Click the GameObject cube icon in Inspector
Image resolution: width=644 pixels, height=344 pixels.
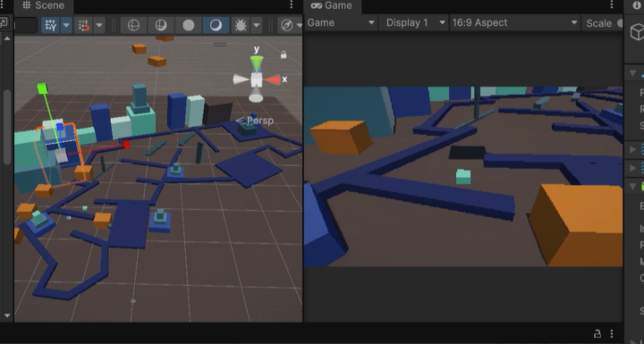[x=638, y=31]
